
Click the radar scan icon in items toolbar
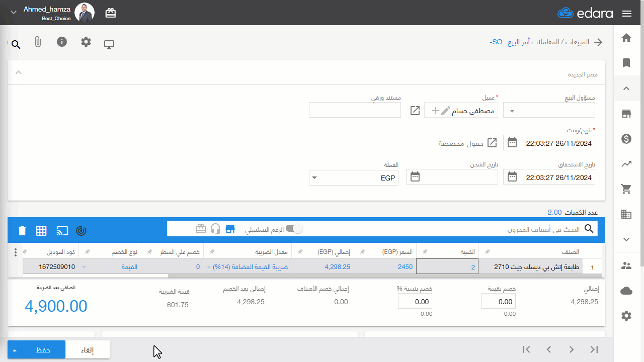click(81, 231)
